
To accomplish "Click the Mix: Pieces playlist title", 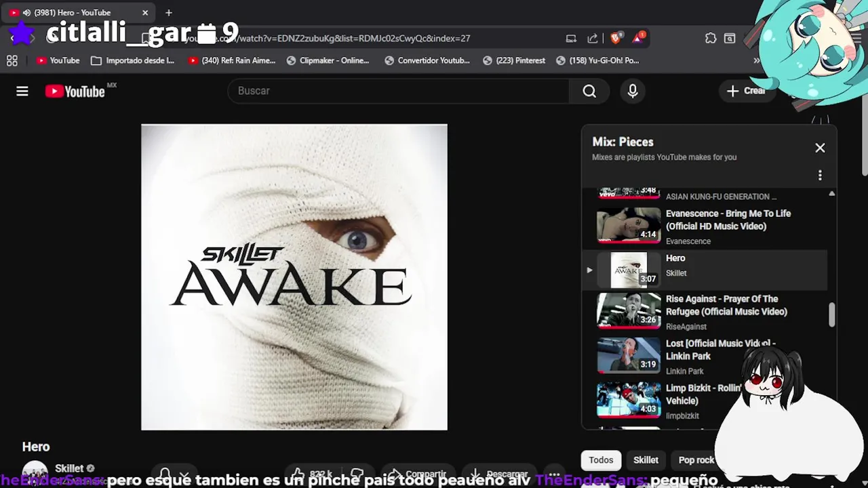I will tap(623, 142).
